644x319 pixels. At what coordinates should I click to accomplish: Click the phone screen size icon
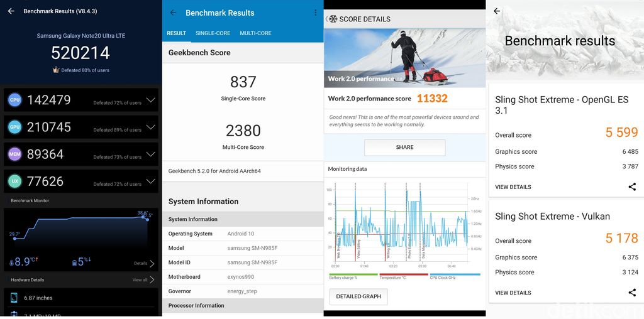coord(14,298)
